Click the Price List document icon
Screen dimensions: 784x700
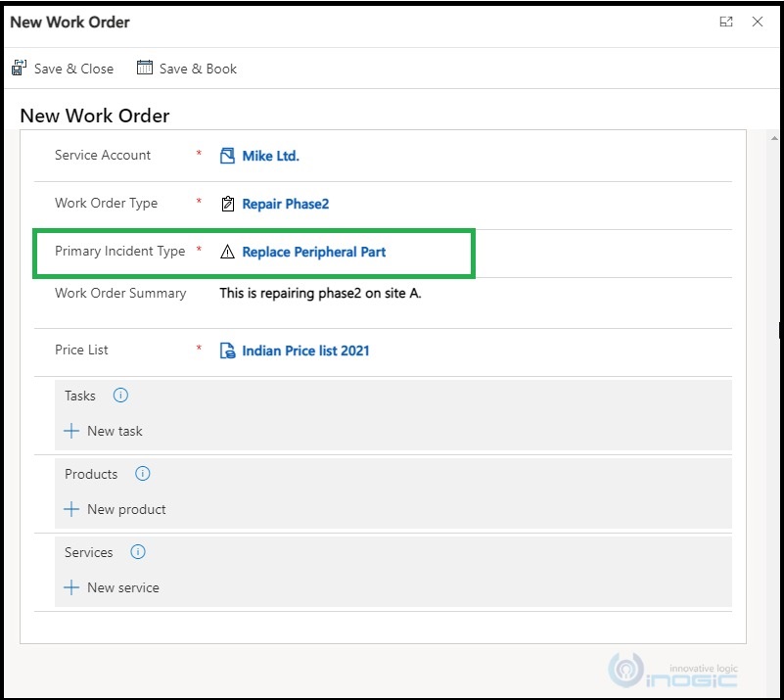coord(227,350)
